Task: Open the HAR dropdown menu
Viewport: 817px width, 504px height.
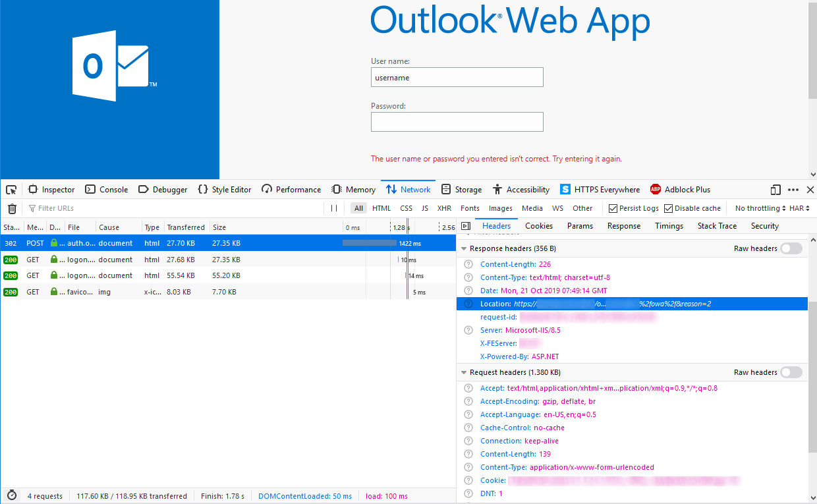Action: pyautogui.click(x=799, y=208)
